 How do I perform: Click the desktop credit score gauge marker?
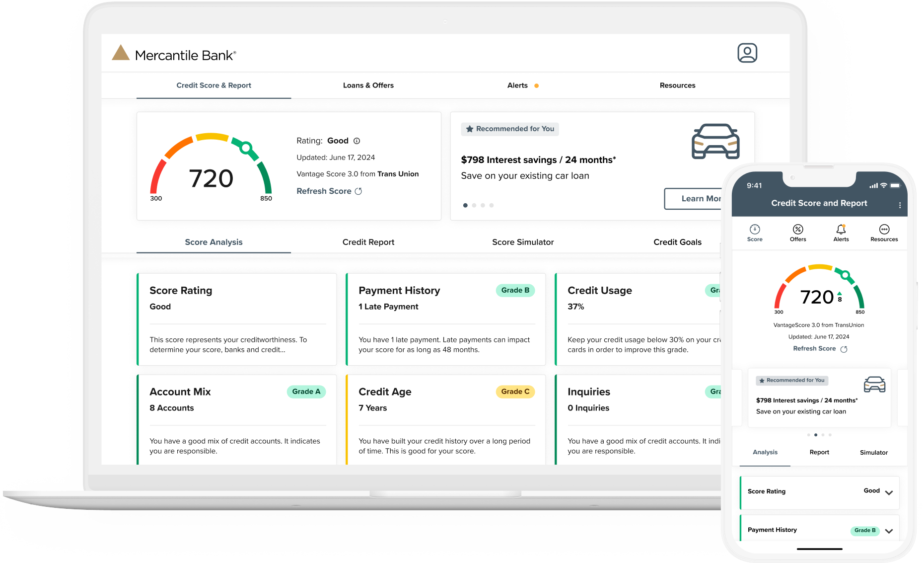(x=246, y=148)
